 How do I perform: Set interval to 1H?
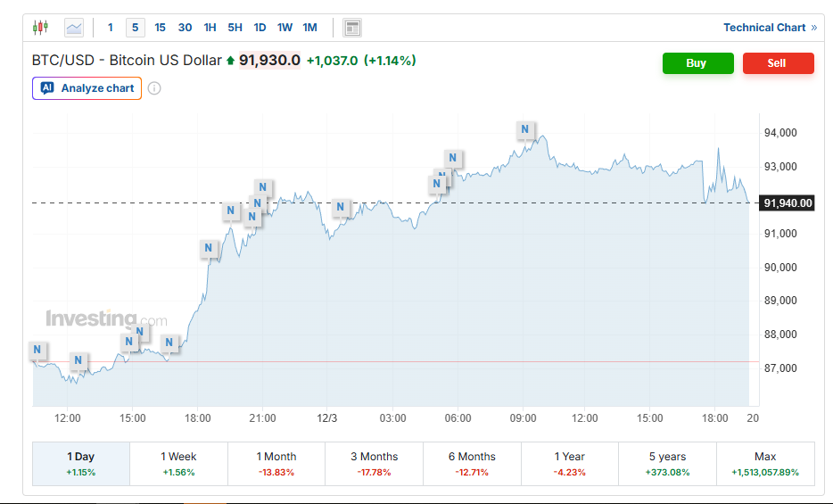210,28
